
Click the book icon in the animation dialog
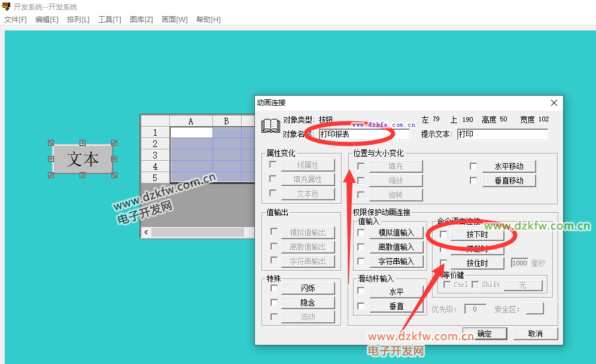270,126
